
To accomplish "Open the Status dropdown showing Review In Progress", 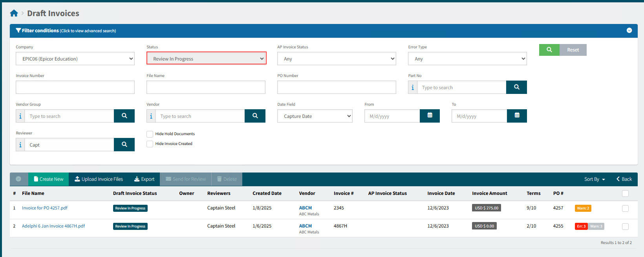I will tap(206, 59).
